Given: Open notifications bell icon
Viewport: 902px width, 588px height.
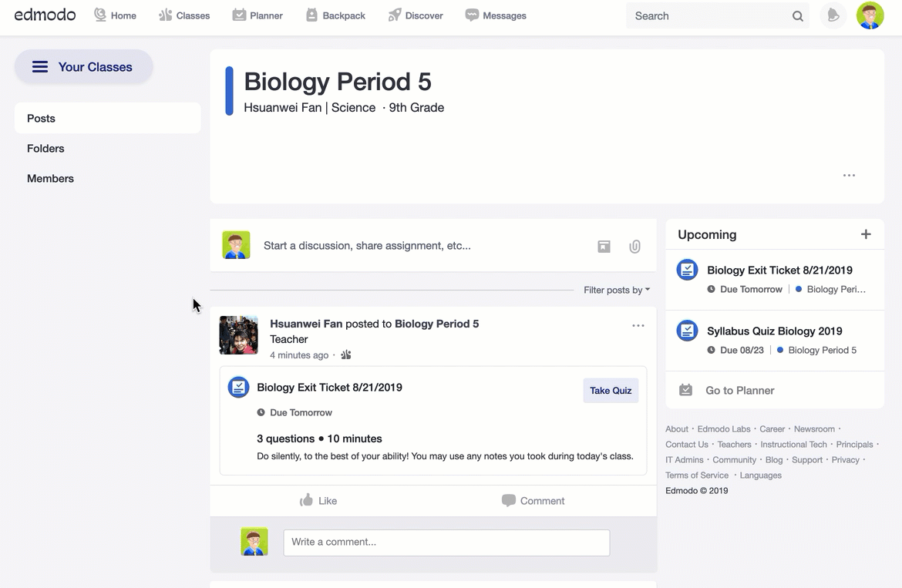Looking at the screenshot, I should coord(833,15).
